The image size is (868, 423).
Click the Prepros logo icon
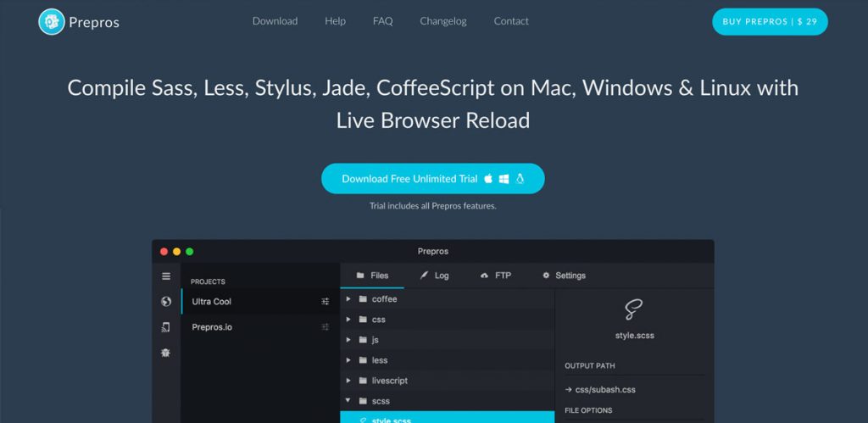coord(52,22)
